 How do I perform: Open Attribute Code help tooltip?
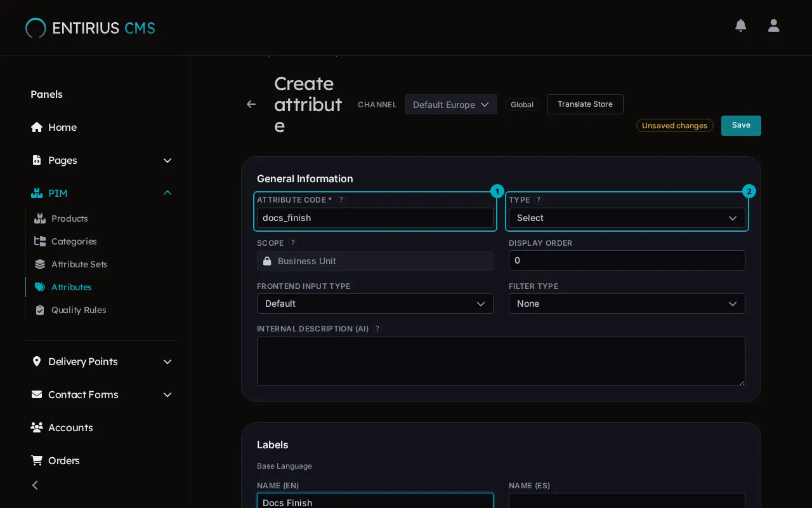coord(341,199)
